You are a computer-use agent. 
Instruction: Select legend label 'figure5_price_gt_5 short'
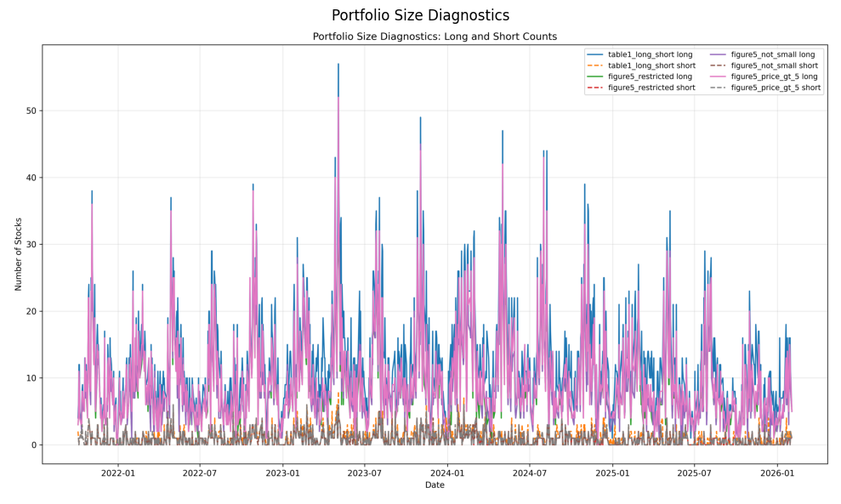pos(776,88)
